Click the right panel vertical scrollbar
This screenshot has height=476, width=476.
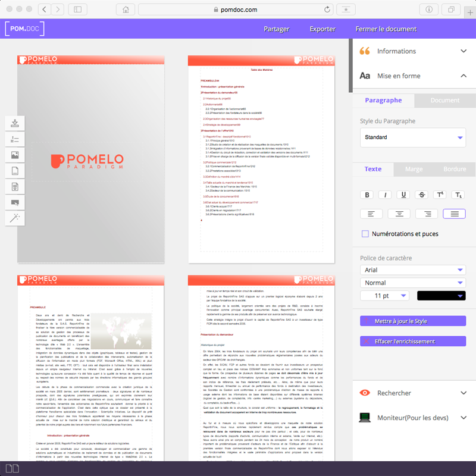coord(350,65)
